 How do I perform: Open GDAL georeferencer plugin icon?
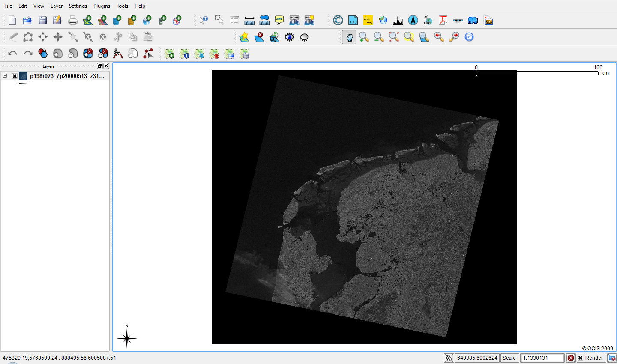pos(428,20)
